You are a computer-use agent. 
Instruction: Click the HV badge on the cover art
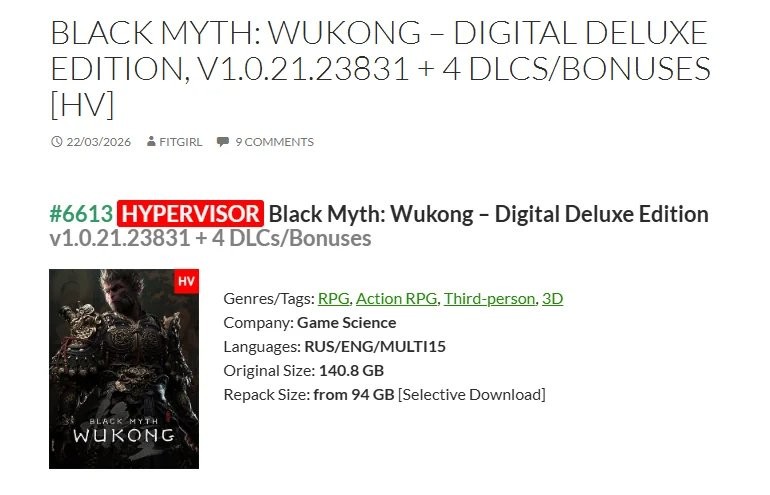pos(187,281)
